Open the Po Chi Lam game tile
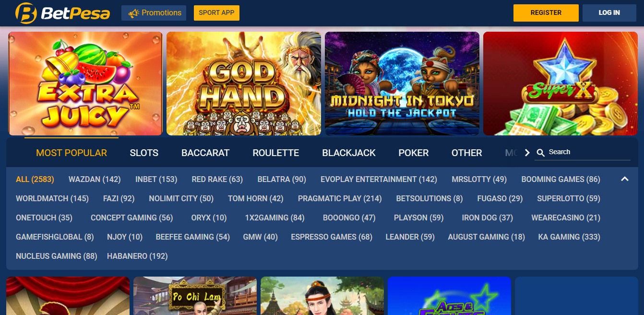Image resolution: width=644 pixels, height=315 pixels. tap(195, 296)
